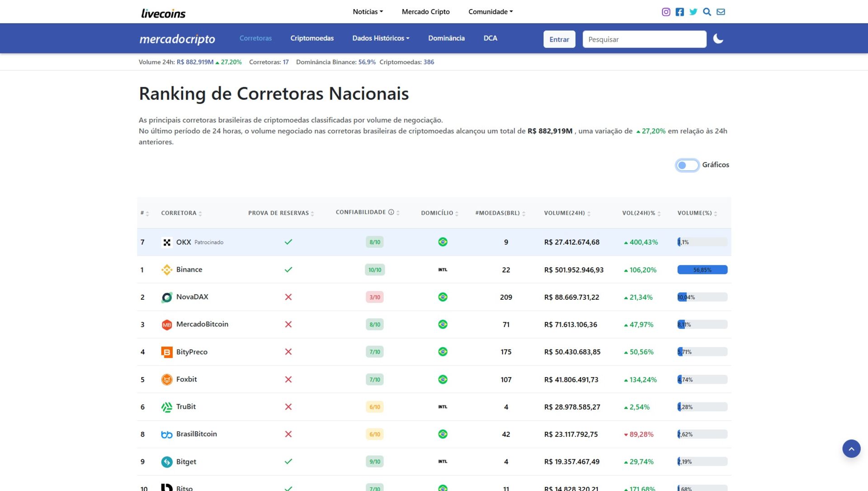Click the Confiabilidade info icon
This screenshot has width=868, height=491.
coord(391,211)
